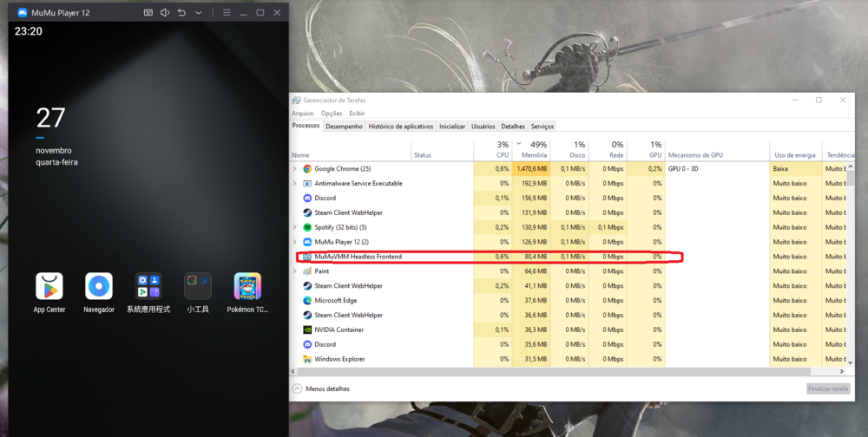Switch to the Usuários tab
The image size is (868, 437).
[x=483, y=127]
